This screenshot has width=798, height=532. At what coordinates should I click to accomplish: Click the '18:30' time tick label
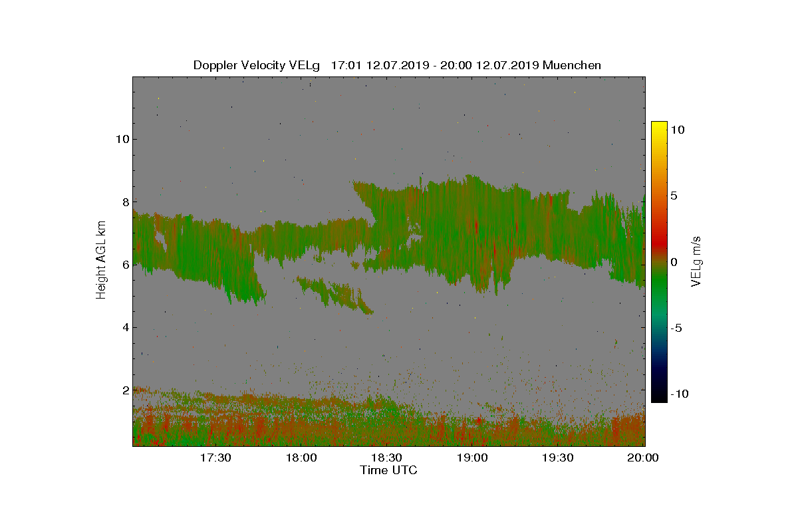[386, 458]
